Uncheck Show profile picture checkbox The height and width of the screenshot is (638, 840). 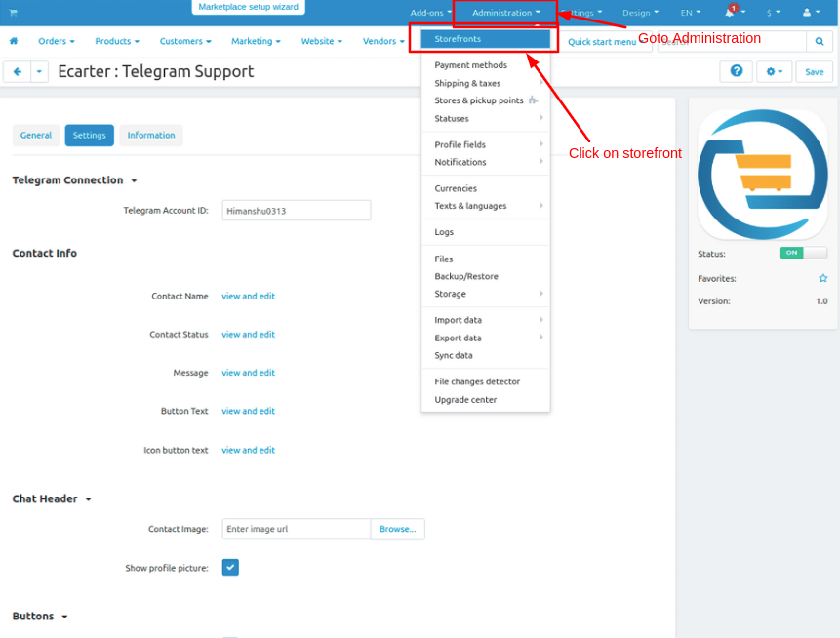(x=230, y=567)
